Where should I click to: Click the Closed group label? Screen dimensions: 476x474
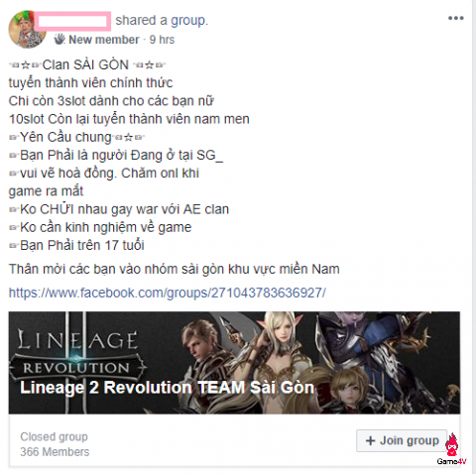point(54,436)
